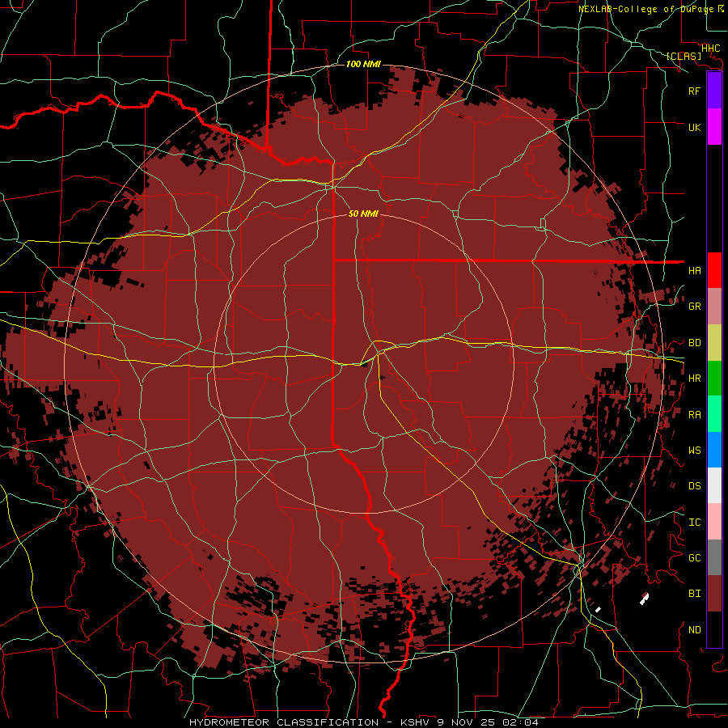Click the RA light green legend swatch
The width and height of the screenshot is (728, 728).
714,414
